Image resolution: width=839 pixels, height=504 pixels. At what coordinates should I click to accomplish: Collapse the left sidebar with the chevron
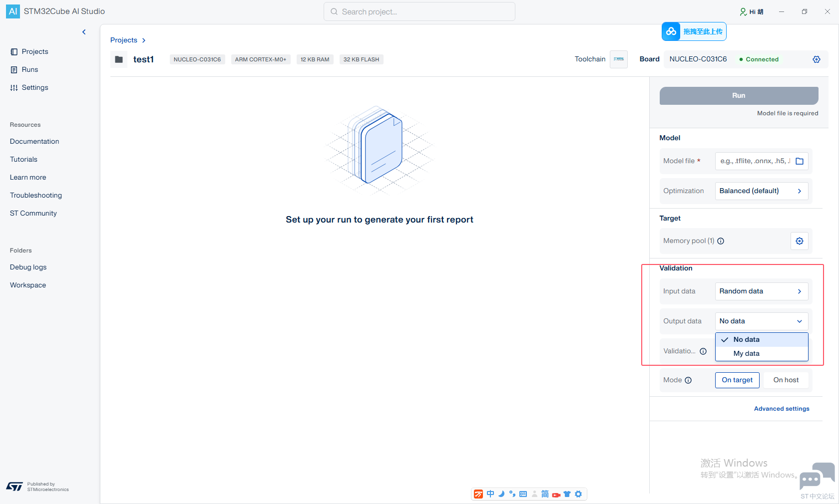(84, 32)
